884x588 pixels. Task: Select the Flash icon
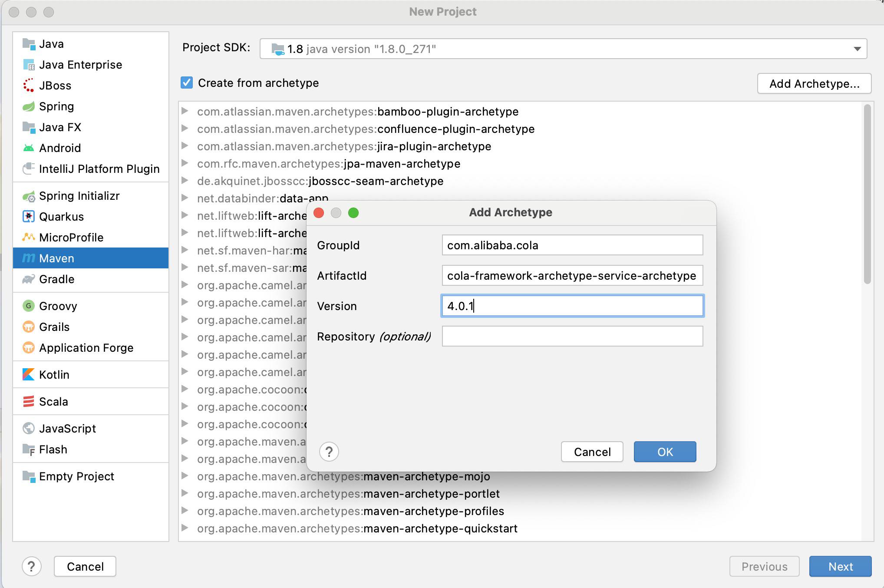[x=29, y=449]
